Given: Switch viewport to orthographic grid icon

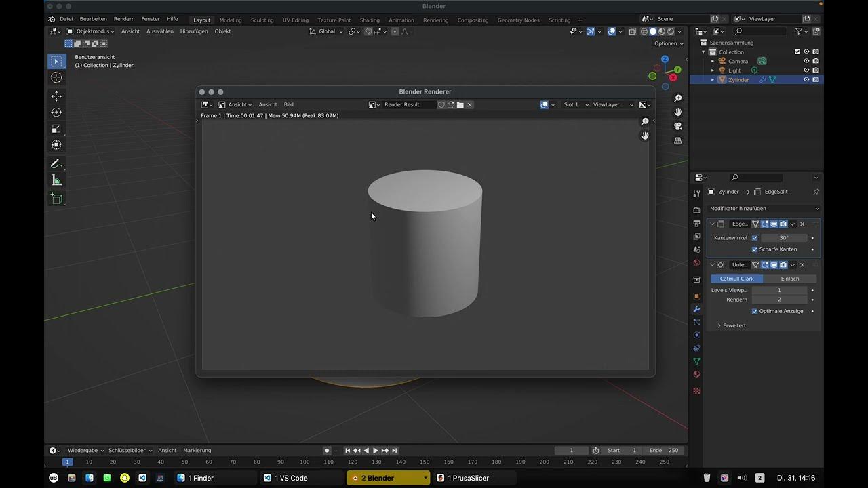Looking at the screenshot, I should click(x=677, y=140).
